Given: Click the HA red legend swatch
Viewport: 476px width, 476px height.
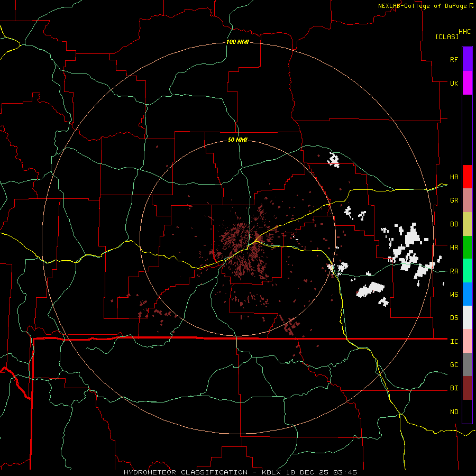Looking at the screenshot, I should (467, 177).
